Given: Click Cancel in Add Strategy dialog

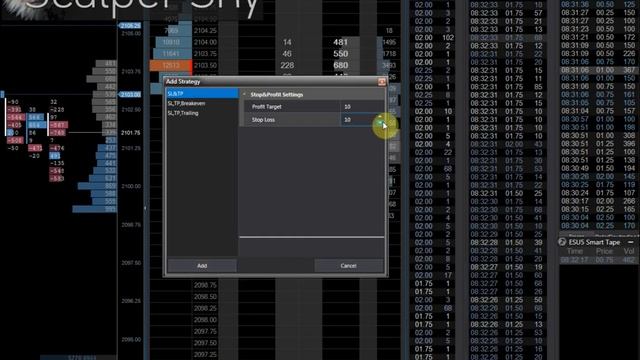Looking at the screenshot, I should click(x=349, y=266).
